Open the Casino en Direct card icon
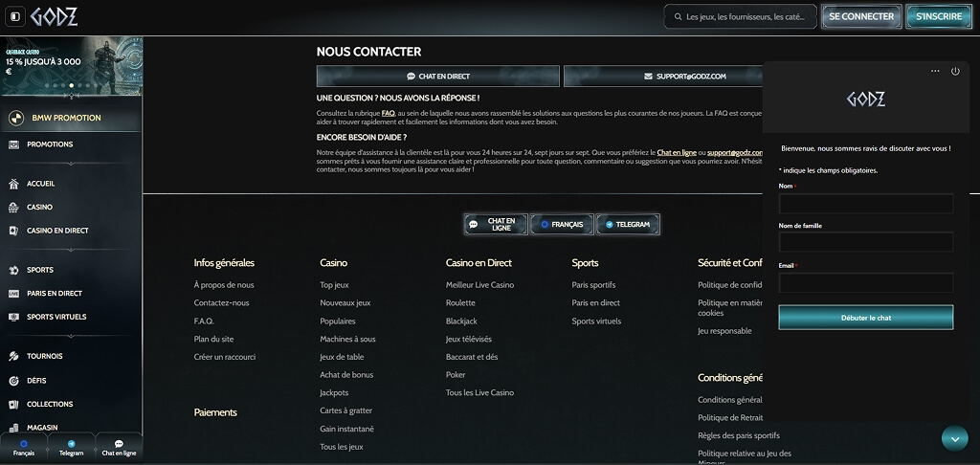980x465 pixels. [x=13, y=231]
